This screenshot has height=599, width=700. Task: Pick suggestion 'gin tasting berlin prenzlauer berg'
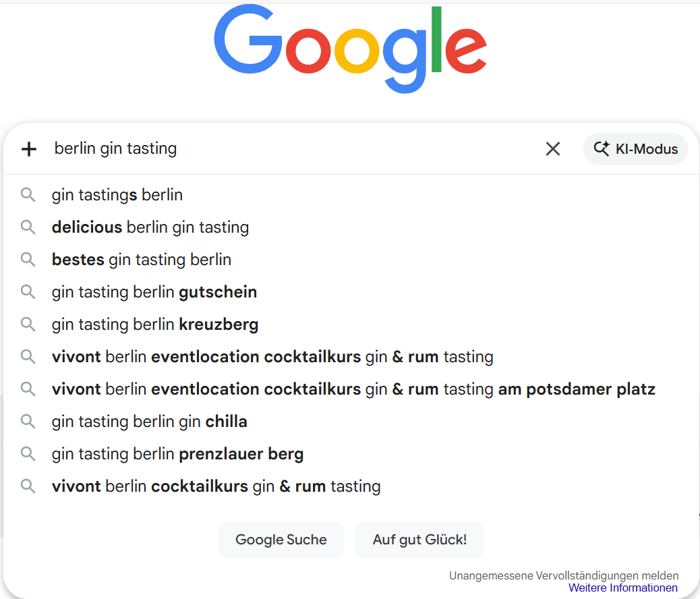tap(177, 454)
